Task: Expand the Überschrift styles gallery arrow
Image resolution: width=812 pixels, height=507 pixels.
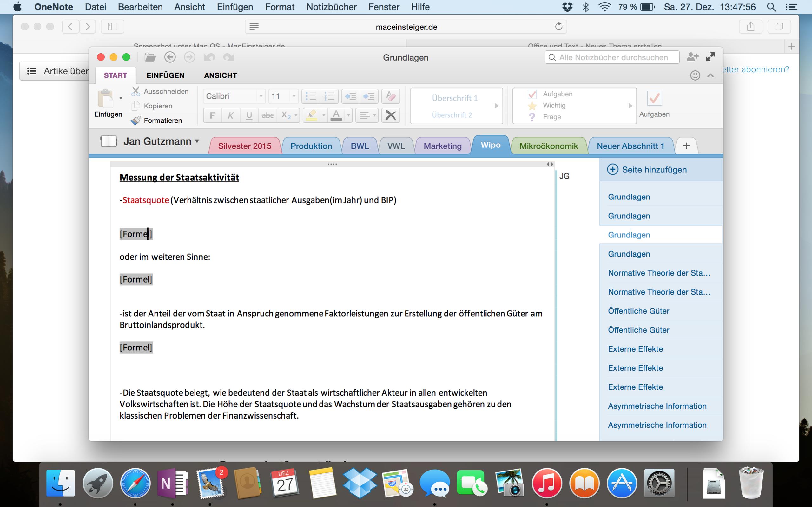Action: click(x=497, y=106)
